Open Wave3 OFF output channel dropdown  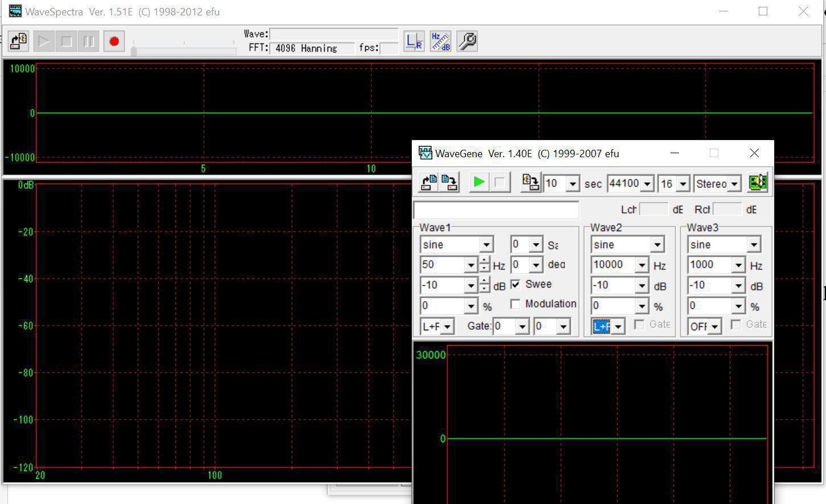tap(714, 327)
